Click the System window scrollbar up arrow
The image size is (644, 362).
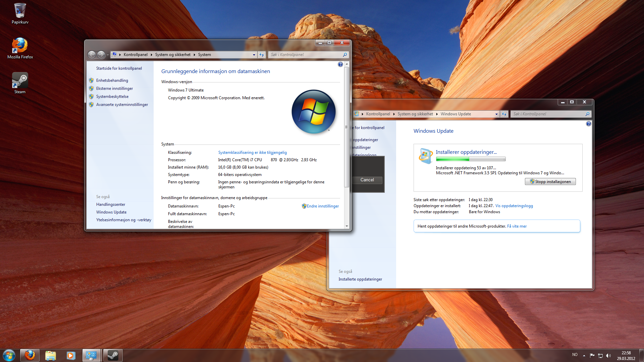pyautogui.click(x=347, y=64)
